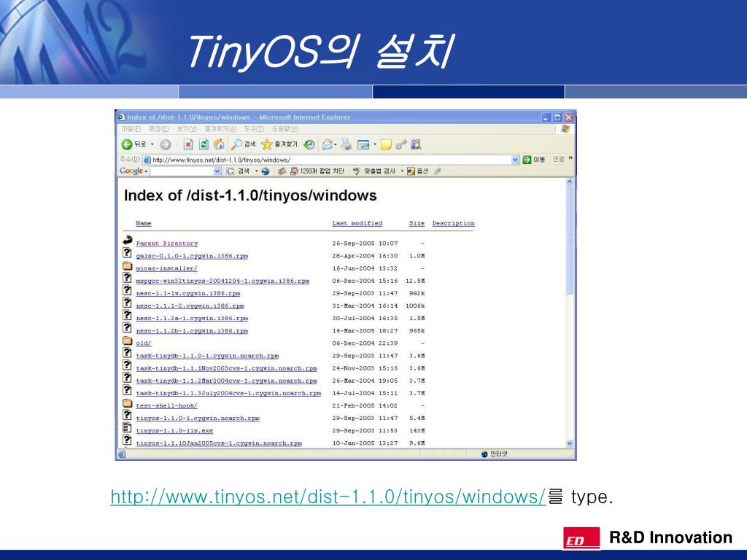Click the Parent Directory back-arrow icon

pyautogui.click(x=127, y=241)
